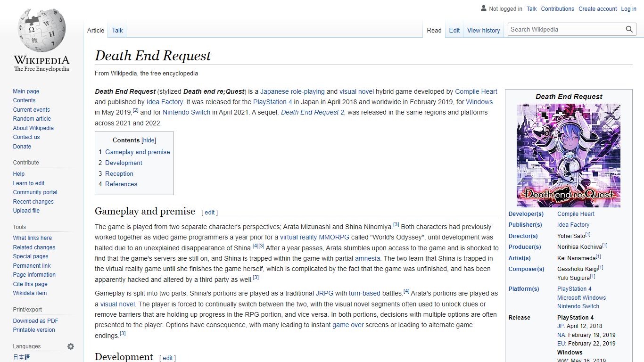Image resolution: width=644 pixels, height=362 pixels.
Task: Go to Main page in sidebar
Action: [x=26, y=91]
